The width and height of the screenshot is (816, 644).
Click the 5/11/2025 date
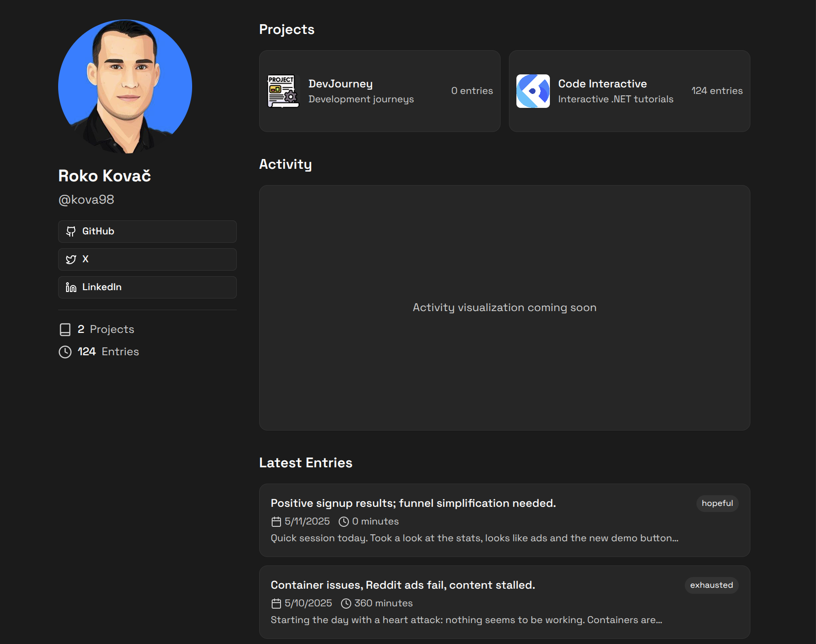coord(307,522)
